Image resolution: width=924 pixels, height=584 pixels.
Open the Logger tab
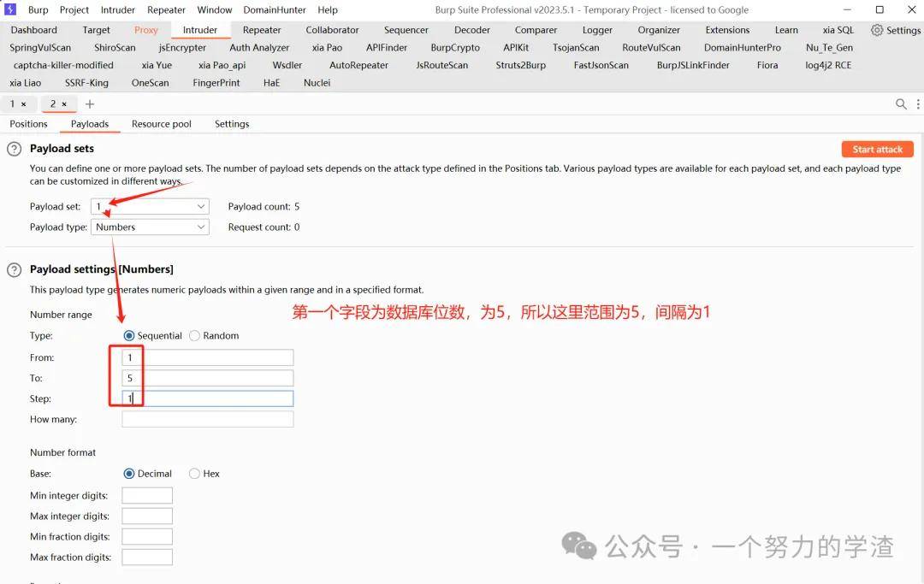click(597, 30)
